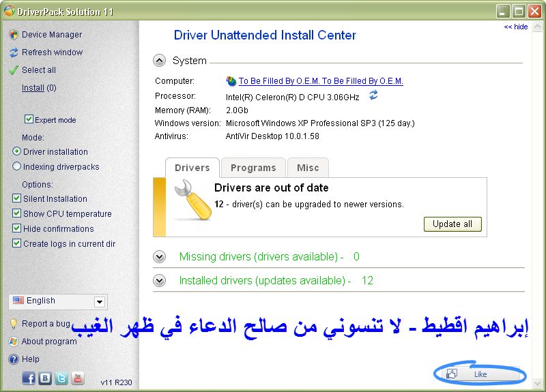Screen dimensions: 546x392
Task: Click the << hide link
Action: (x=516, y=27)
